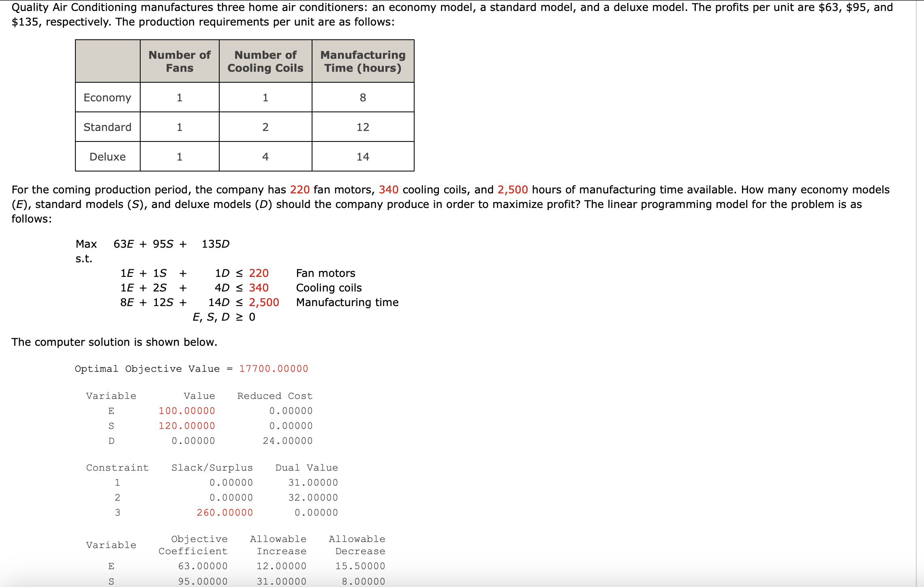Image resolution: width=924 pixels, height=587 pixels.
Task: Click the S variable value 120.00000
Action: (x=186, y=426)
